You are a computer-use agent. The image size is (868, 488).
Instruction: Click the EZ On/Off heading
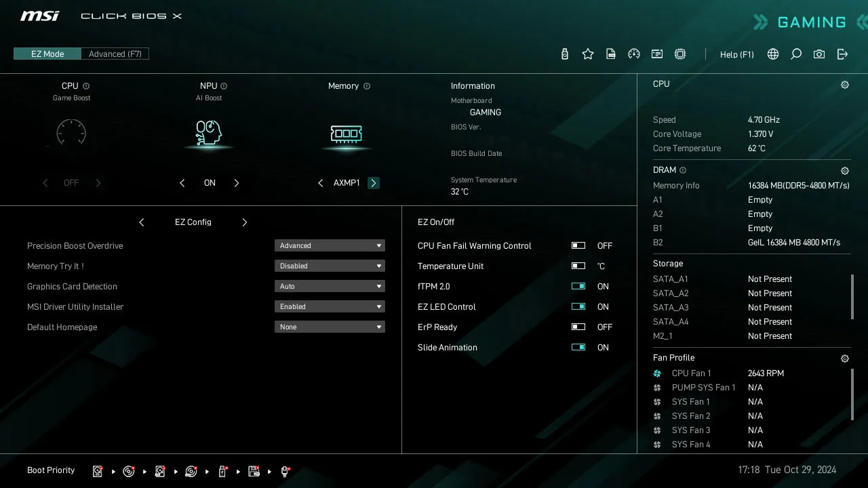tap(436, 222)
